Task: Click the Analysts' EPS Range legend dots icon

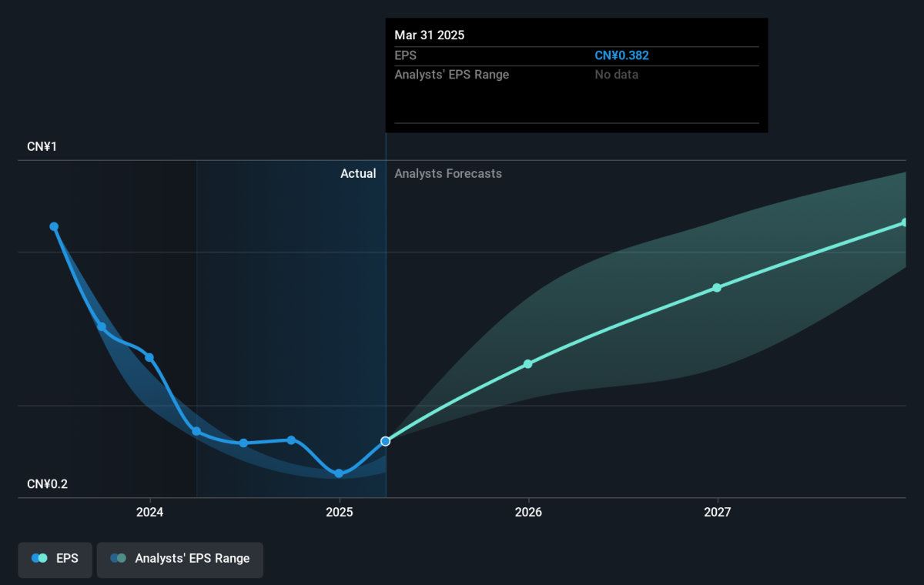Action: tap(118, 559)
